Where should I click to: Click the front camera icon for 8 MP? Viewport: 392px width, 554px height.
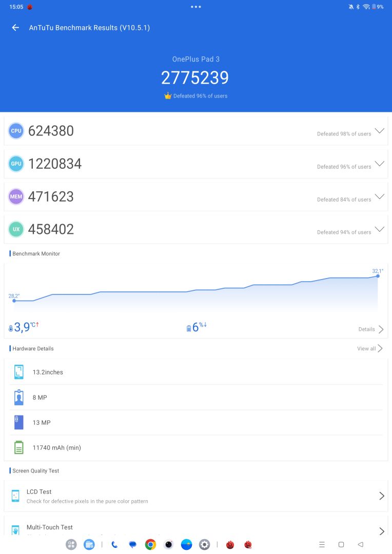pos(19,397)
